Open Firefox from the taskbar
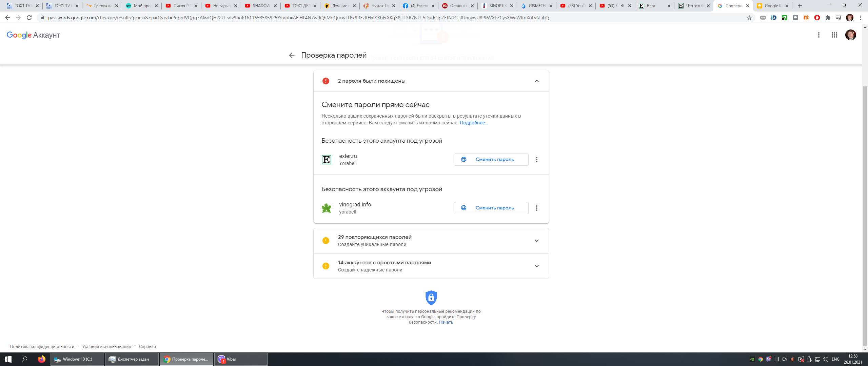 click(x=41, y=359)
